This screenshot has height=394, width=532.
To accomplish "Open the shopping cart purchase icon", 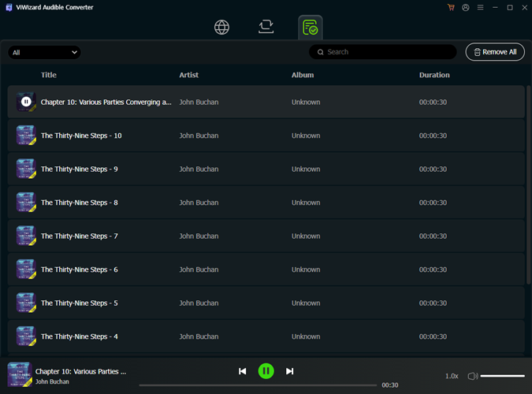I will 451,7.
